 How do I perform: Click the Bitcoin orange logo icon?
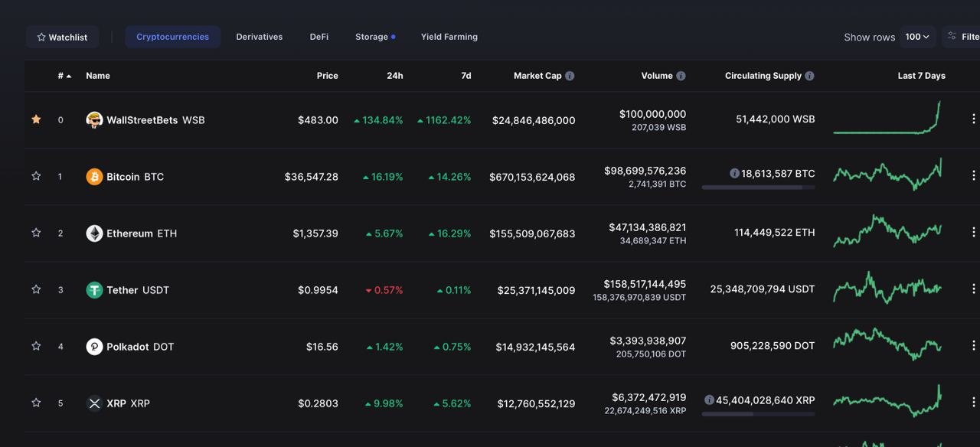(x=94, y=177)
